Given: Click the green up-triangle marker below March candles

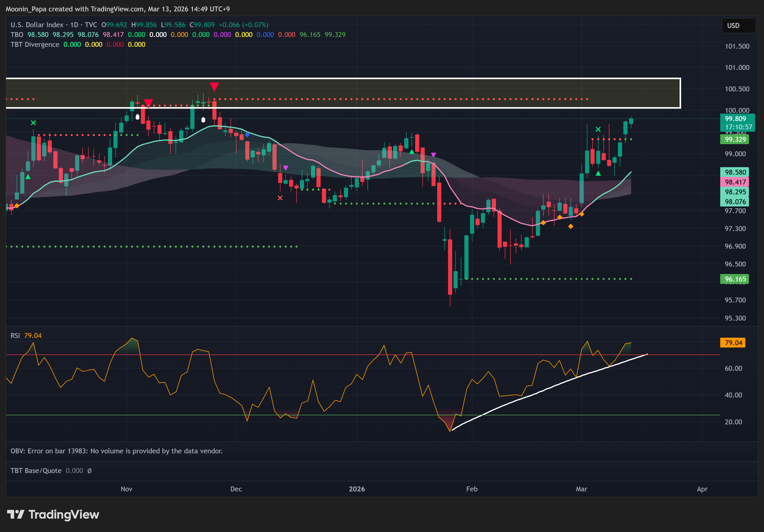Looking at the screenshot, I should [x=598, y=173].
